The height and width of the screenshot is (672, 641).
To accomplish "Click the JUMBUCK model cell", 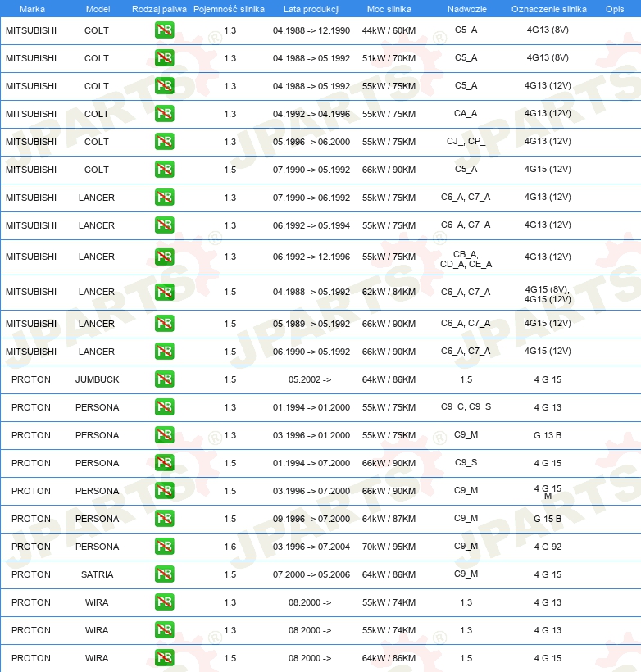I will pyautogui.click(x=98, y=379).
